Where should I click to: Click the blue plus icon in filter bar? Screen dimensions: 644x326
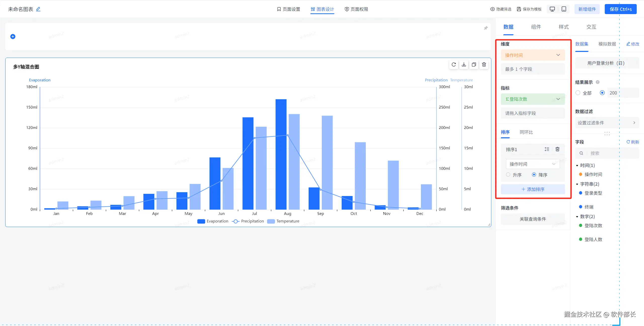pyautogui.click(x=13, y=37)
